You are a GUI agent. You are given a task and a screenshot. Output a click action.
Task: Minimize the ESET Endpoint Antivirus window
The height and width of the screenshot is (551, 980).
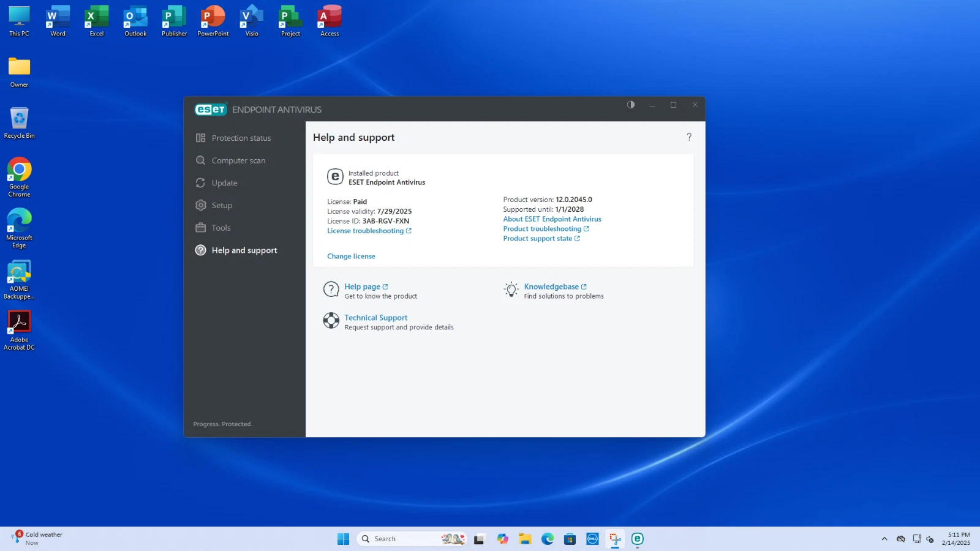pyautogui.click(x=652, y=105)
